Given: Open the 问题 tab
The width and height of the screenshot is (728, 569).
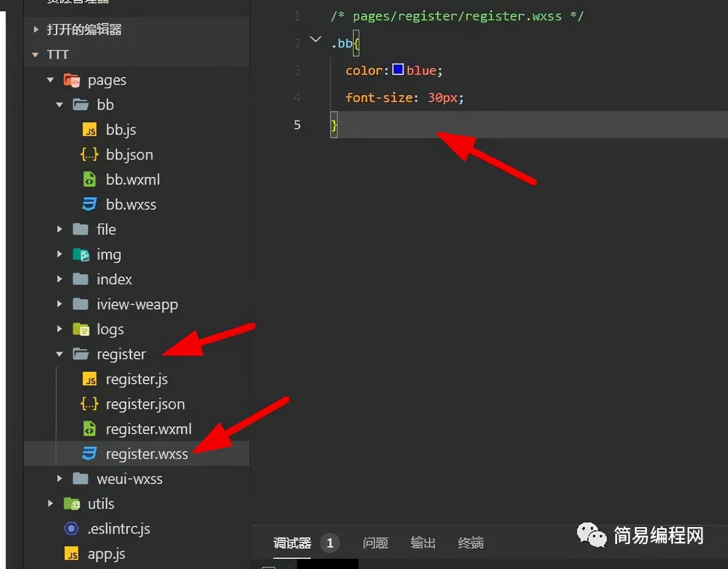Looking at the screenshot, I should (375, 543).
